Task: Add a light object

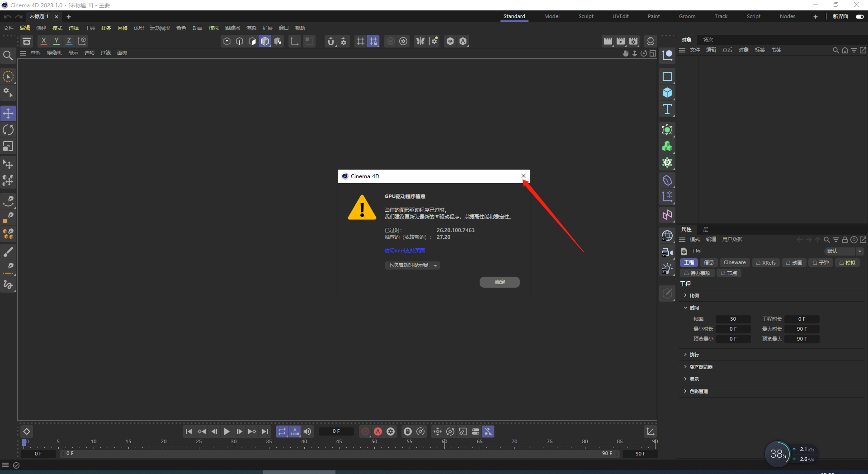Action: (667, 269)
